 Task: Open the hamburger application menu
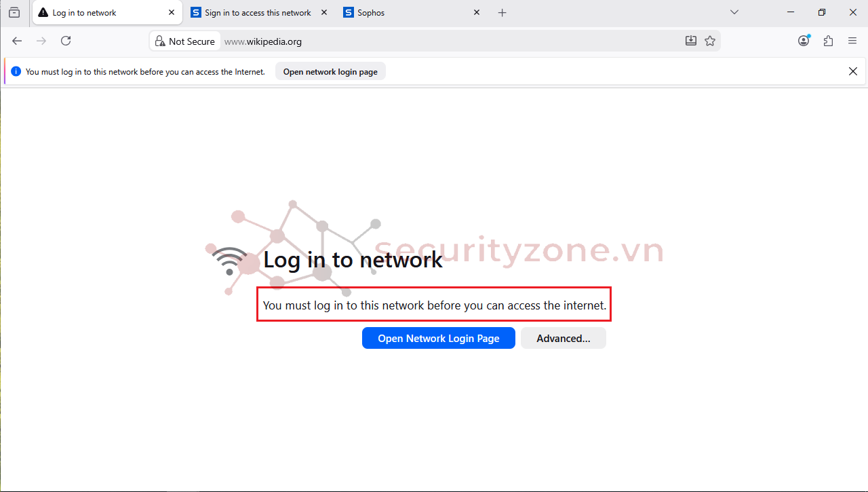852,41
